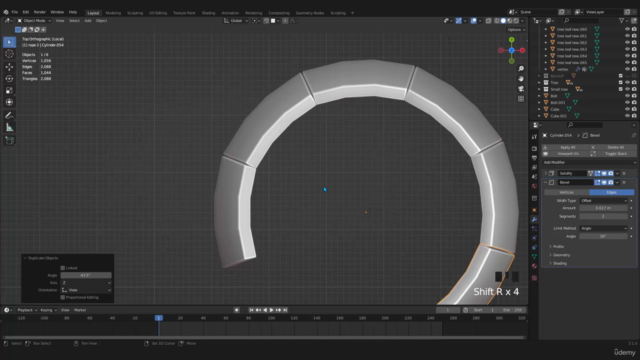Open the Object Data properties tab icon

tap(534, 256)
